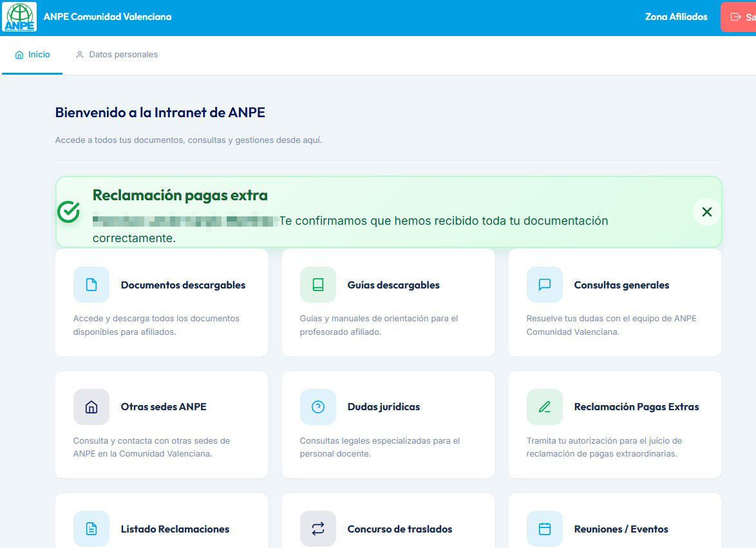Open the Datos personales tab
Viewport: 756px width, 548px height.
pos(117,55)
